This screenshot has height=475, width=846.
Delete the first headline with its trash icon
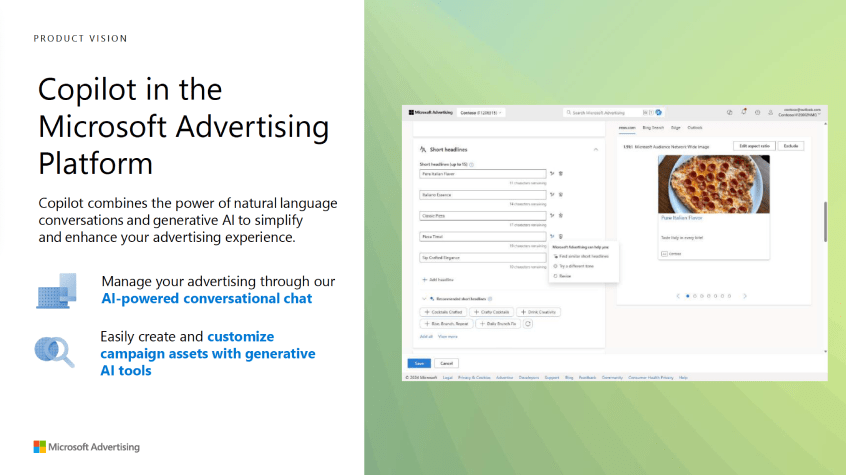tap(561, 174)
